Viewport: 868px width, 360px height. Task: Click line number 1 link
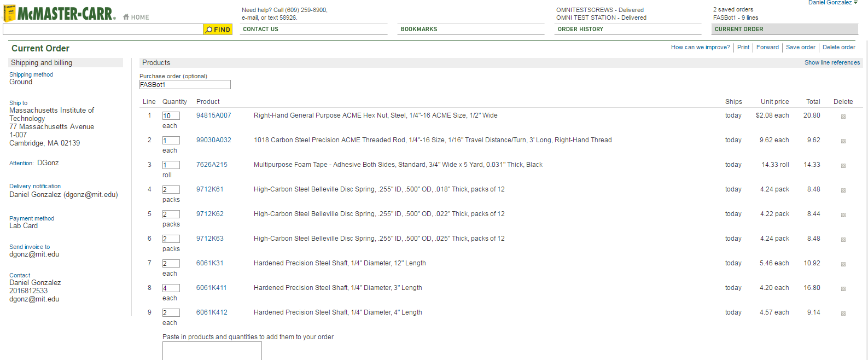tap(149, 115)
